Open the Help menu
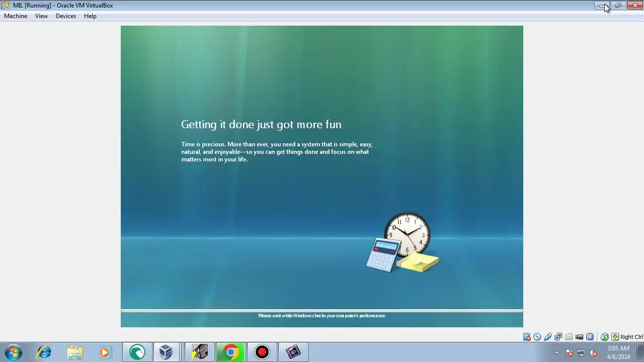Screen dimensions: 644x362 tap(90, 16)
